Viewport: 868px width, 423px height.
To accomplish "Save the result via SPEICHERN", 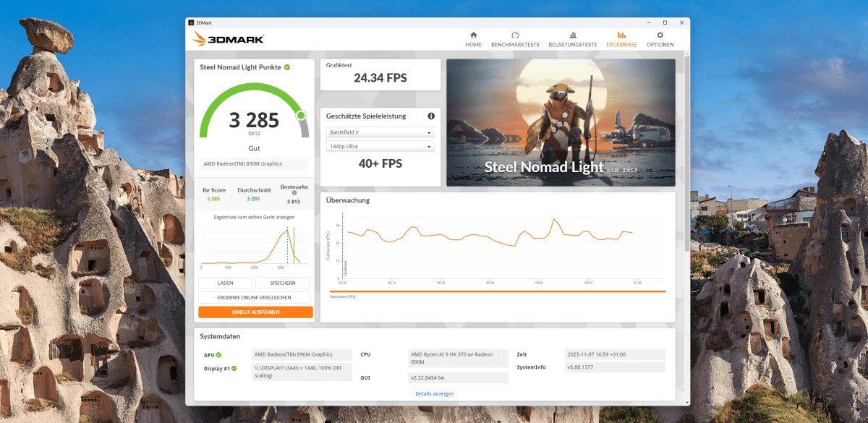I will tap(282, 283).
